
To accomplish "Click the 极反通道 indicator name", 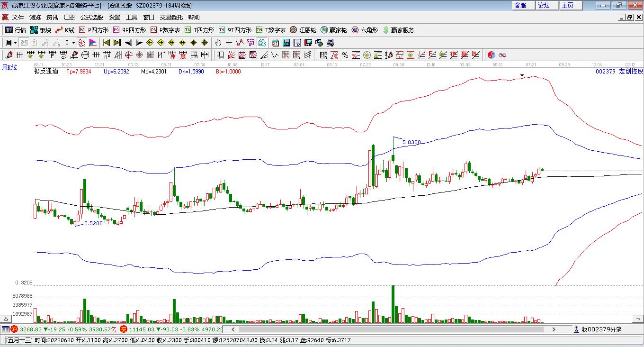I will point(46,72).
